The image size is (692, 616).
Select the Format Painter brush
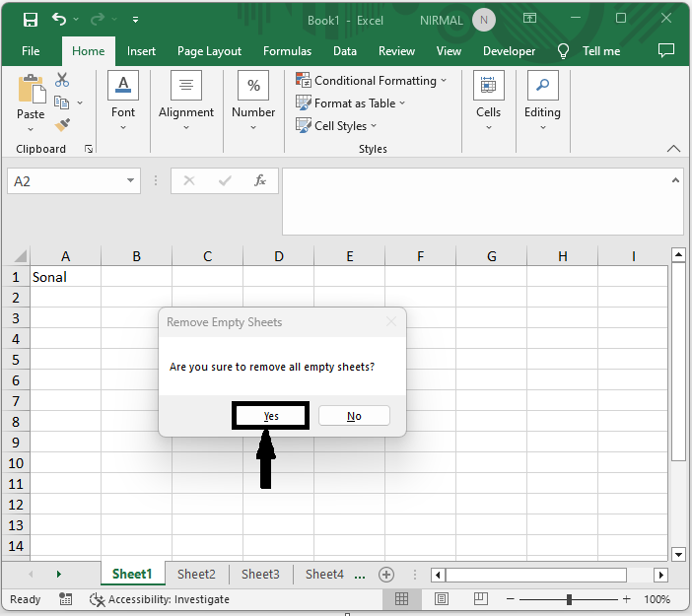point(62,125)
